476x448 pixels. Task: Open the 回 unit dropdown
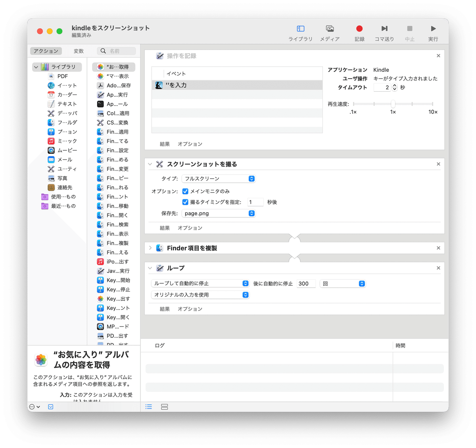coord(343,283)
